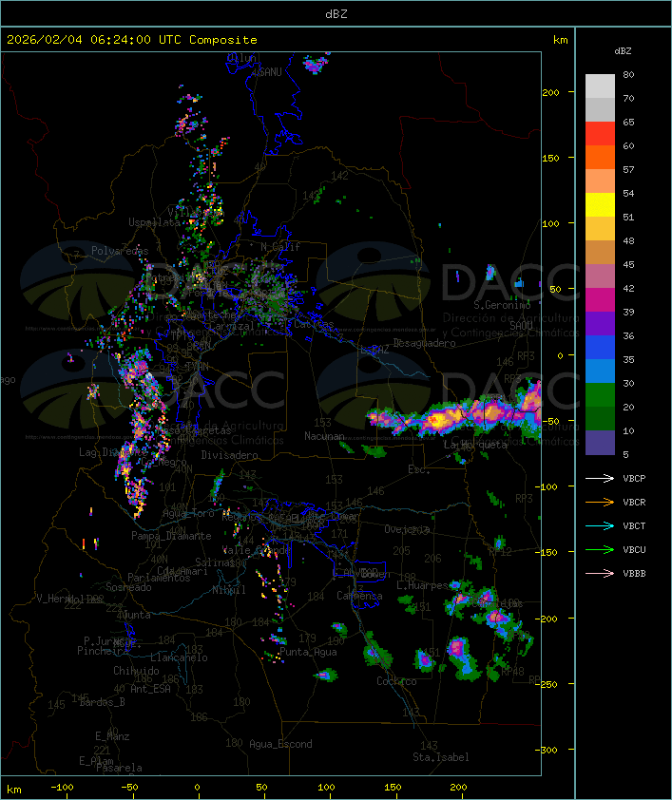Image resolution: width=672 pixels, height=800 pixels.
Task: Click the -300 vertical axis tick label
Action: coord(546,750)
